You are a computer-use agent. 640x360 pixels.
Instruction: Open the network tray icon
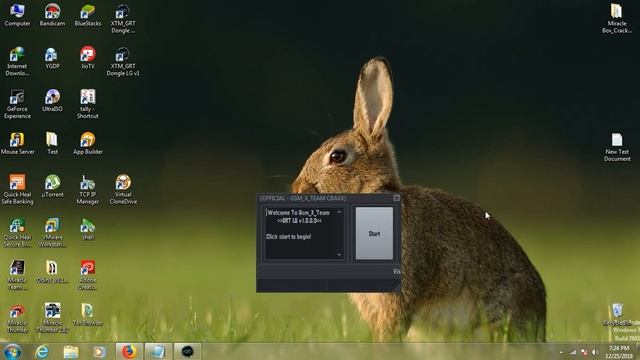pos(573,352)
